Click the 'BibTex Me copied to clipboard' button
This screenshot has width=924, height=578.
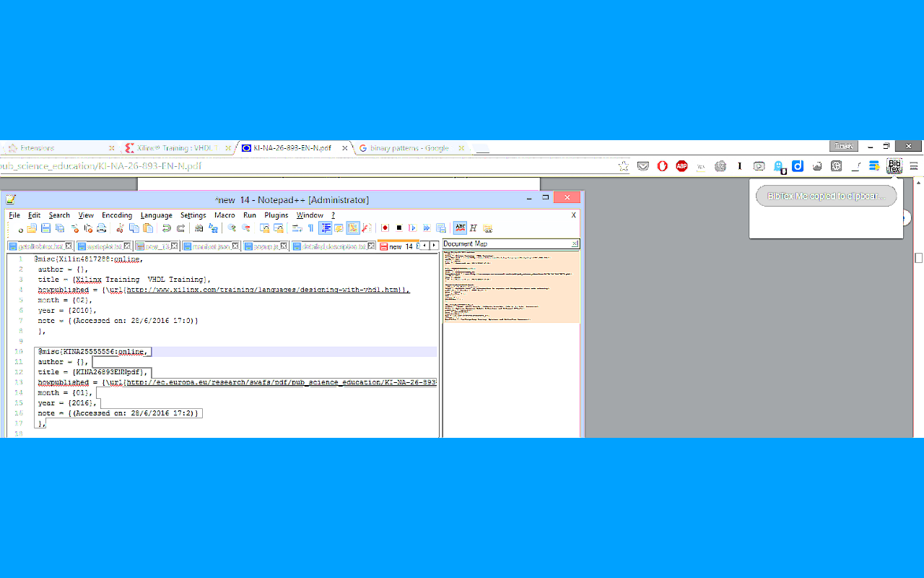pyautogui.click(x=826, y=196)
